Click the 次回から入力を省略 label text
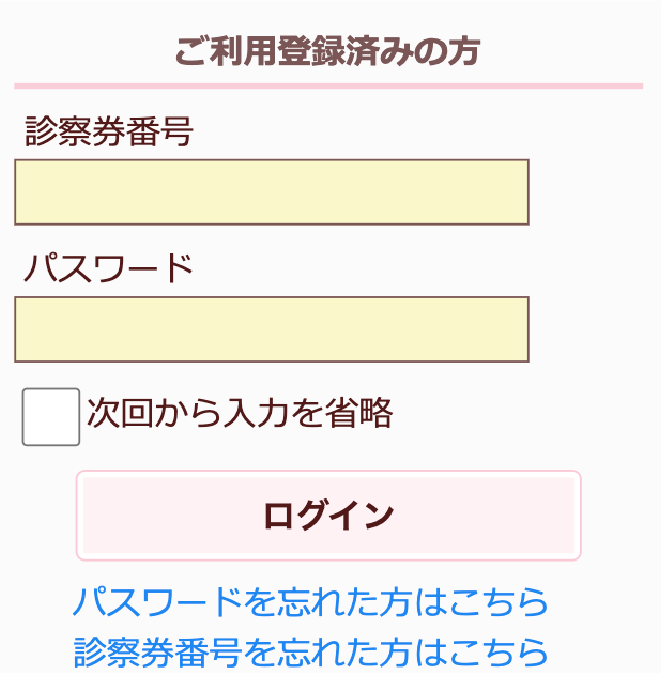The width and height of the screenshot is (661, 673). (240, 412)
